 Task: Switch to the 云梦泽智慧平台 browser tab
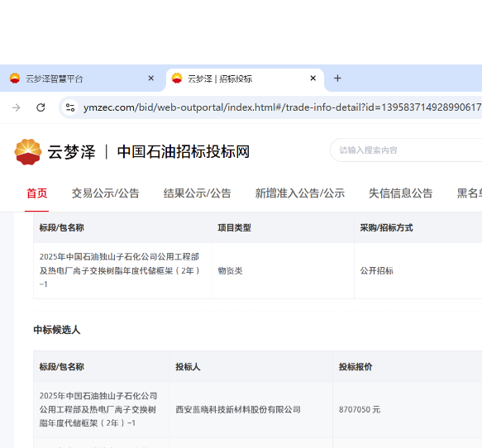(x=82, y=79)
